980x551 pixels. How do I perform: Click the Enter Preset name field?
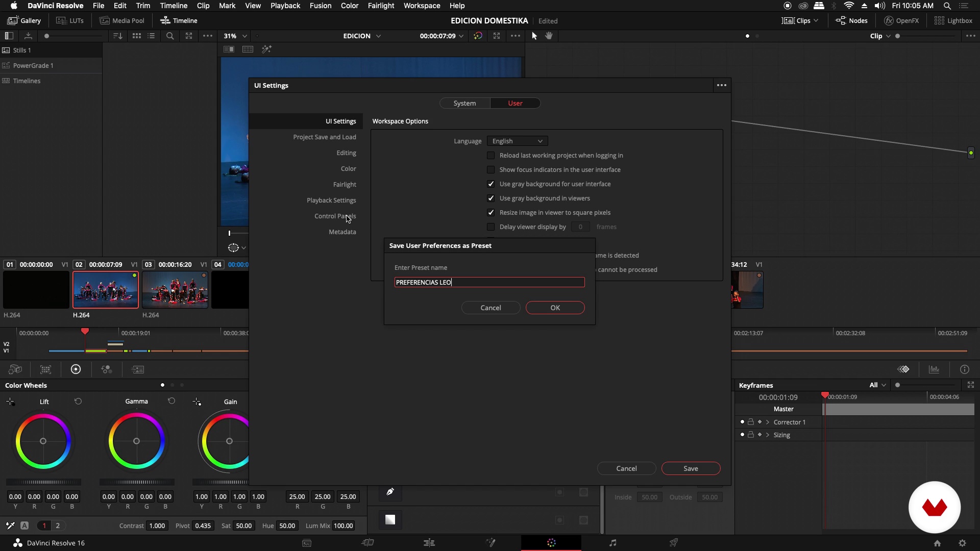[489, 282]
